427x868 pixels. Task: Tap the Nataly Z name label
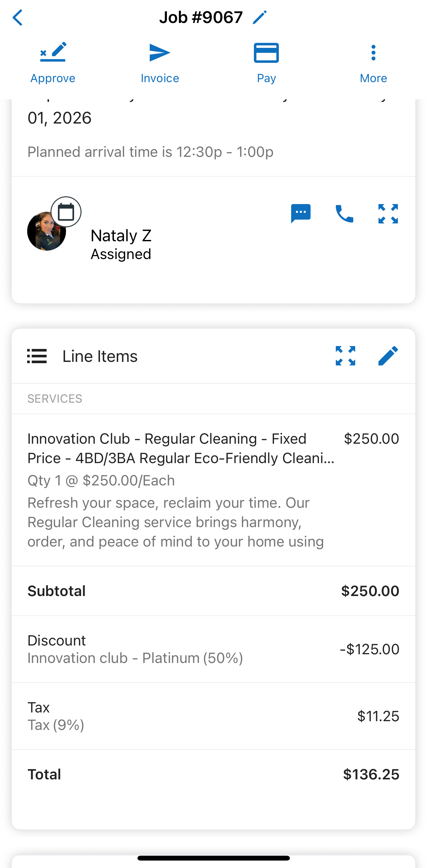[x=121, y=235]
